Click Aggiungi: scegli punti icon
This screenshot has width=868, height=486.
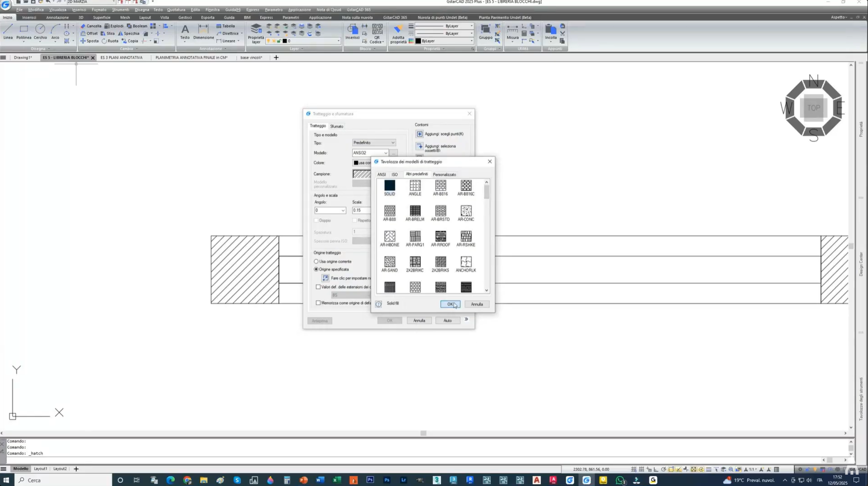(x=420, y=134)
